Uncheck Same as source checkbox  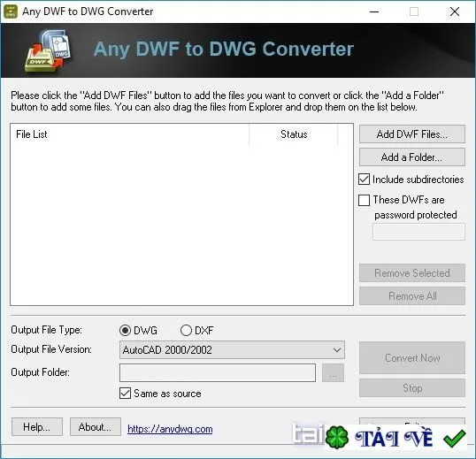pos(126,394)
